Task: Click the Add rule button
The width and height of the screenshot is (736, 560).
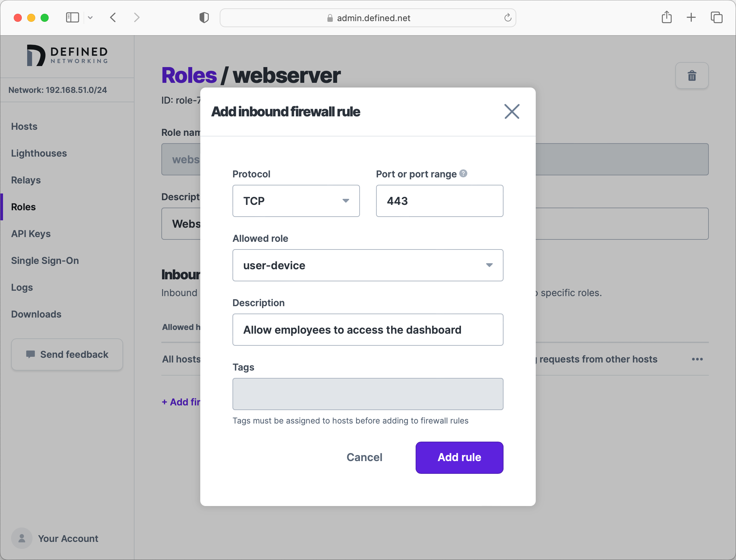Action: point(459,457)
